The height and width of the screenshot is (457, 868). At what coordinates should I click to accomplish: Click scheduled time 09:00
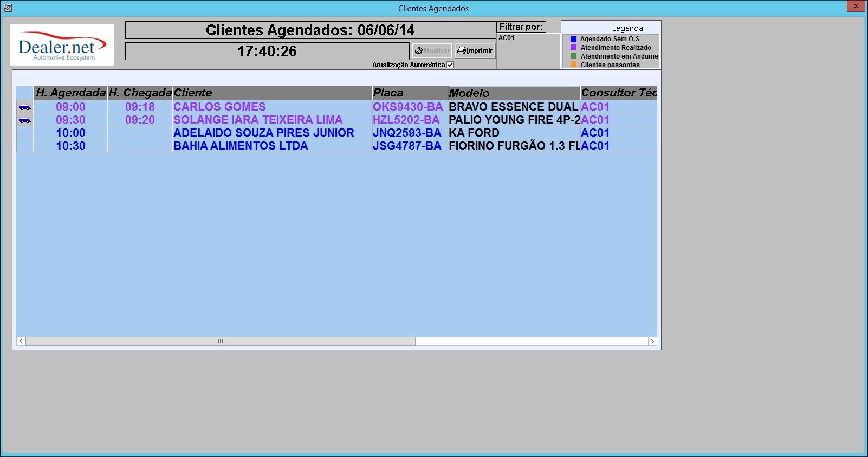71,107
